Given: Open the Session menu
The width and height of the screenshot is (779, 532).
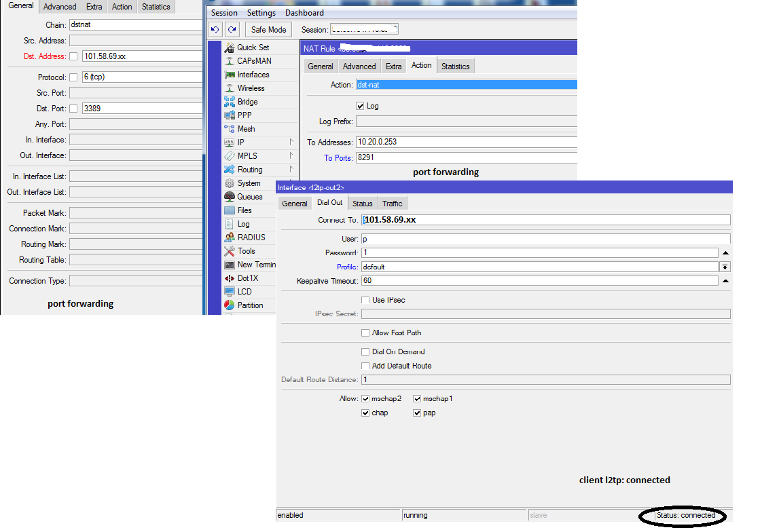Looking at the screenshot, I should click(224, 13).
